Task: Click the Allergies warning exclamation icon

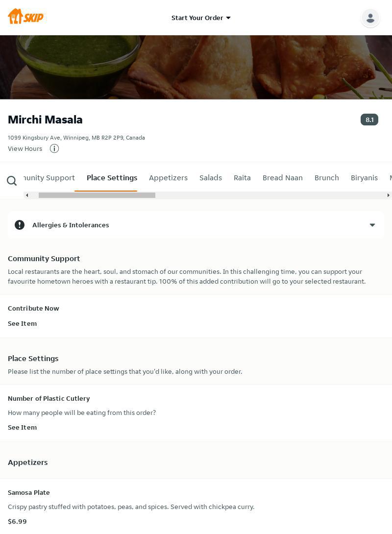Action: click(x=20, y=225)
